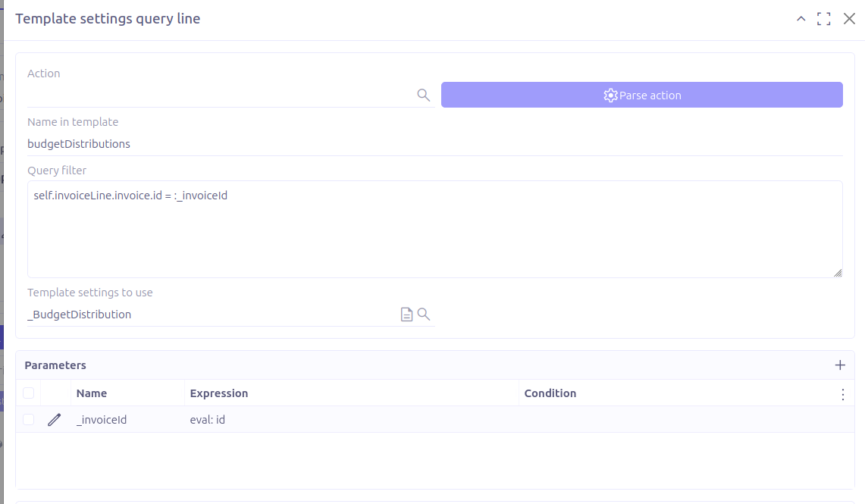Click the Expression column header
865x504 pixels.
[219, 393]
